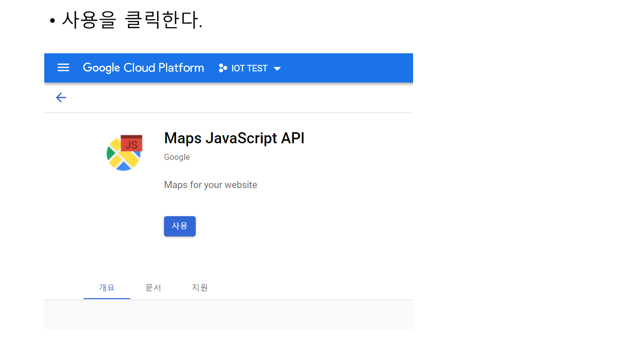
Task: Click the Google publisher label
Action: 177,157
